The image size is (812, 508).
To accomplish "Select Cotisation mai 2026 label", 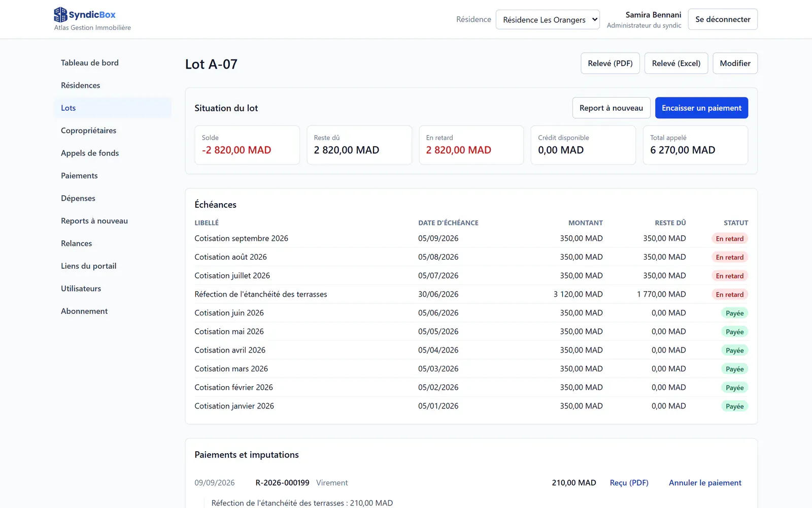I will [229, 331].
